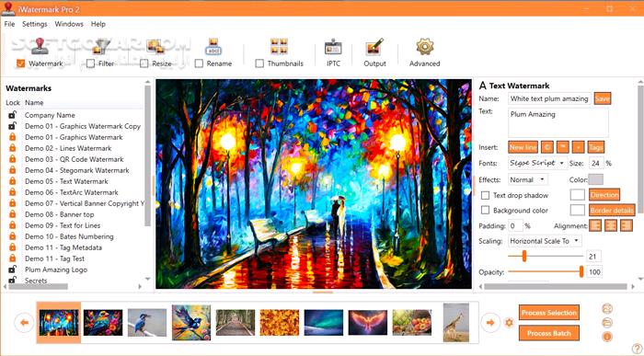Image resolution: width=644 pixels, height=356 pixels.
Task: Toggle lock icon for Demo 05 - Text Watermark
Action: point(12,181)
